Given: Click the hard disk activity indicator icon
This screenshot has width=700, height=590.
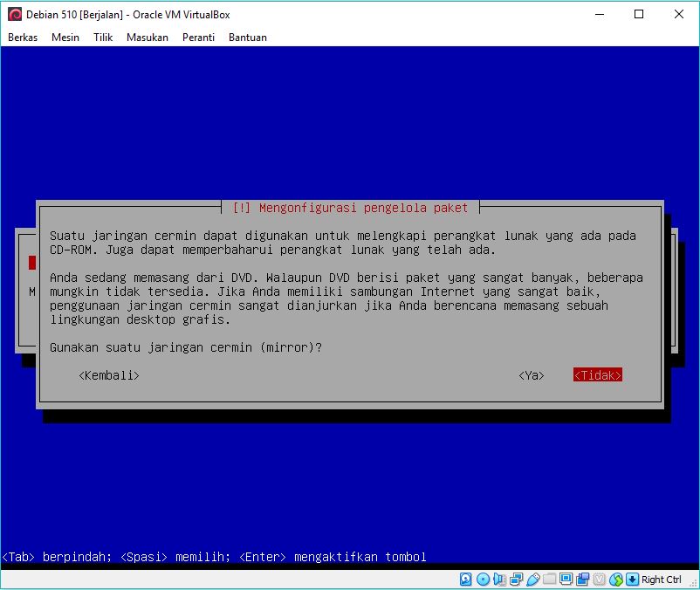Looking at the screenshot, I should [x=465, y=580].
